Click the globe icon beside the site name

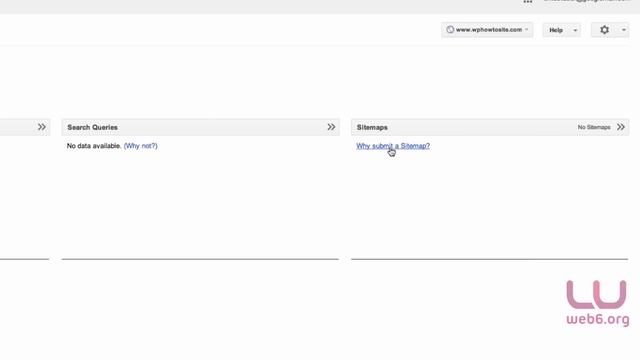(450, 29)
